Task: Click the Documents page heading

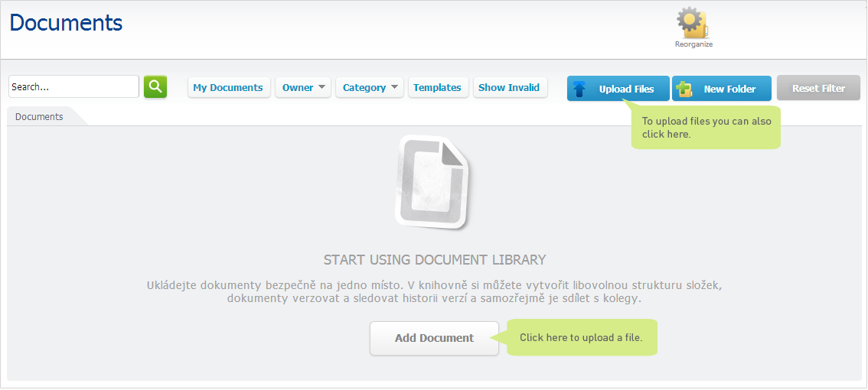Action: 67,23
